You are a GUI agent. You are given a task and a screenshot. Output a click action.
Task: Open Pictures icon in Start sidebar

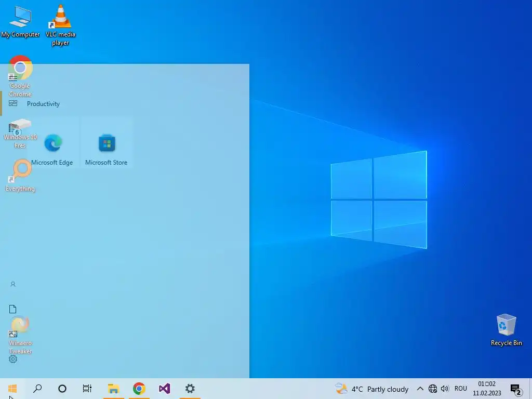[13, 334]
